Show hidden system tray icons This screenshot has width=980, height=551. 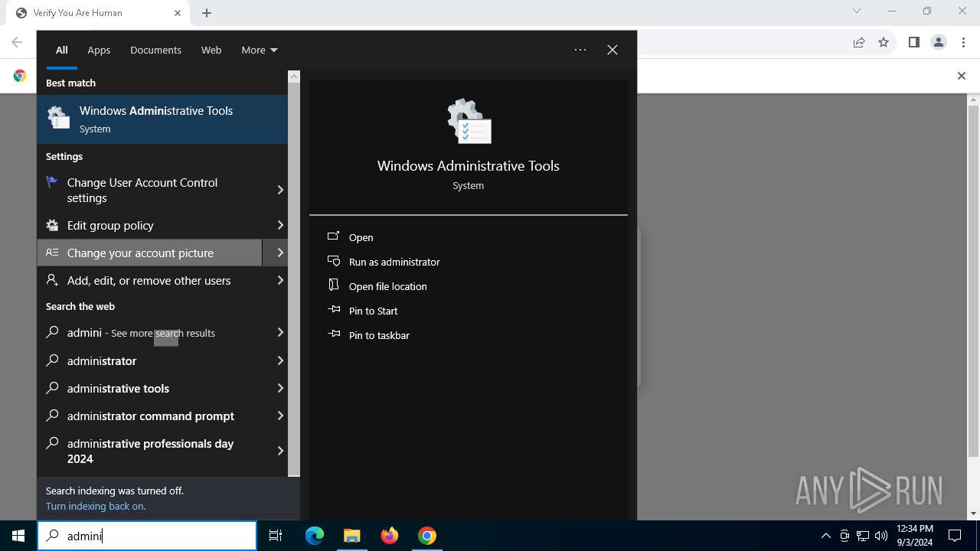pyautogui.click(x=825, y=536)
